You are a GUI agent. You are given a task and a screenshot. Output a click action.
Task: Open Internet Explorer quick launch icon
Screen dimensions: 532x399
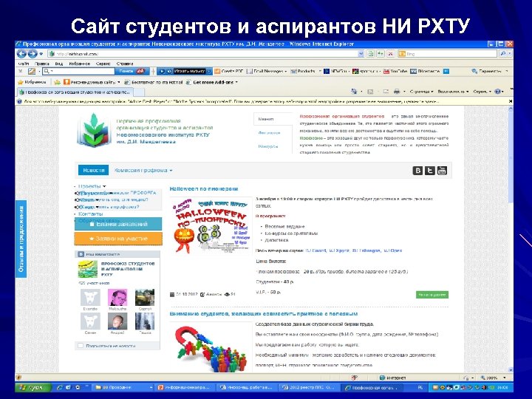point(60,387)
